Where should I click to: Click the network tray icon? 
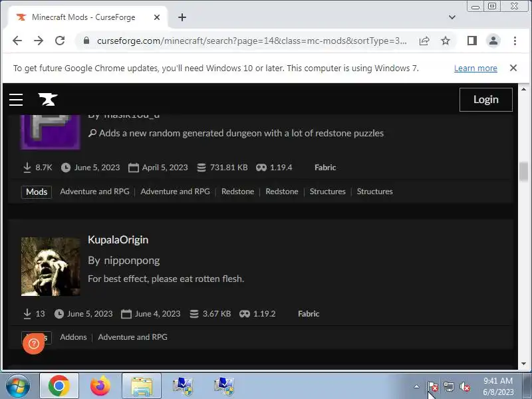(448, 386)
